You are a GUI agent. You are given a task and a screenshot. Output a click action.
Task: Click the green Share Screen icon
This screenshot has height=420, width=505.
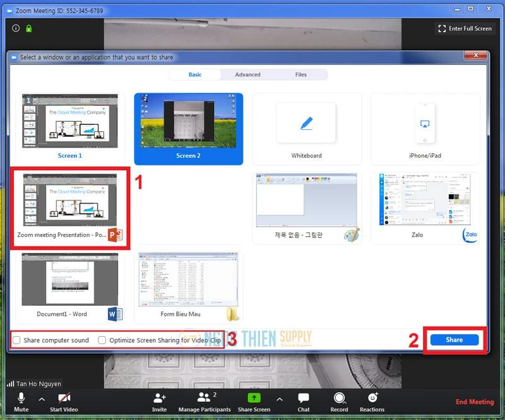tap(254, 398)
